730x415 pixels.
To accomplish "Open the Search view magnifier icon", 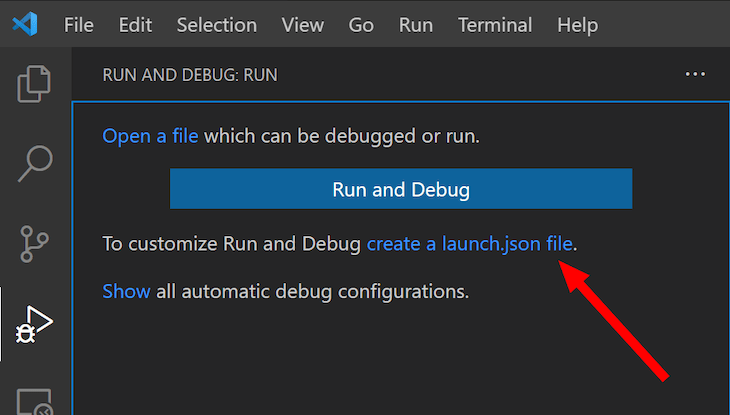I will pos(35,163).
